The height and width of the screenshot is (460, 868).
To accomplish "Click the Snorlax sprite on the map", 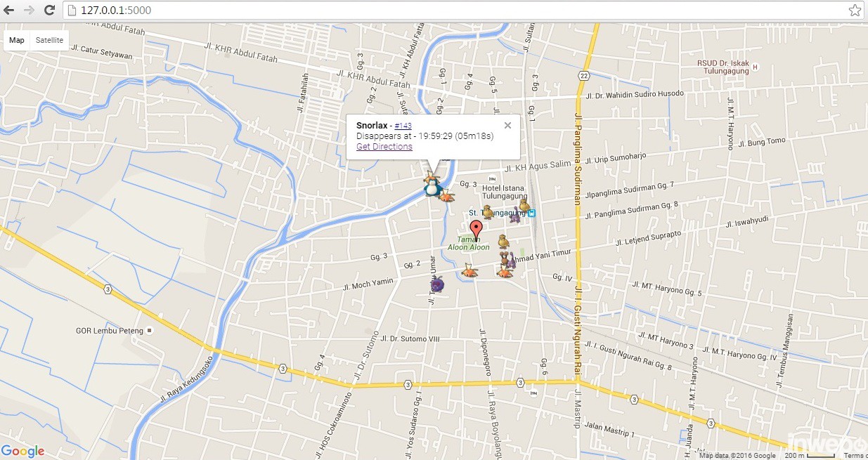I will 431,188.
